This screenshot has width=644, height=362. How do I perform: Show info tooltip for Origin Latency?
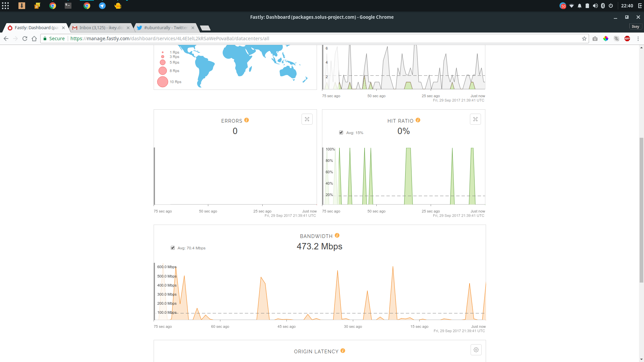(x=343, y=351)
